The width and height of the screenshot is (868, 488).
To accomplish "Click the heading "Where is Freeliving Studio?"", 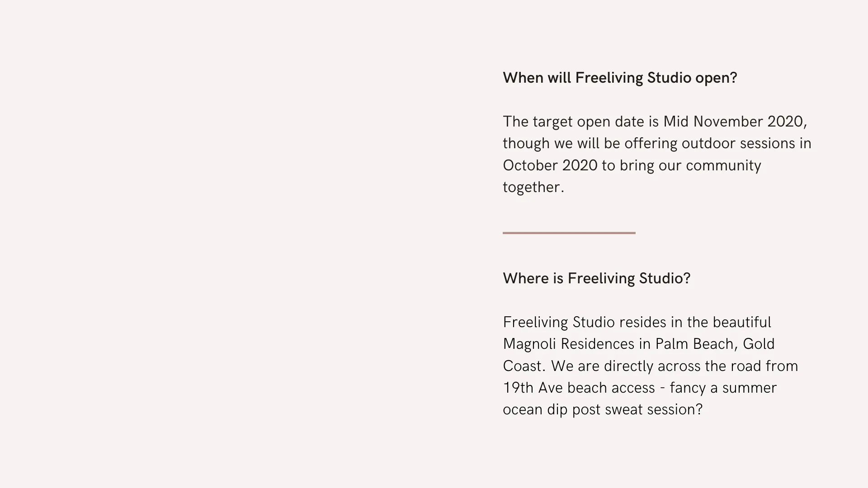I will point(597,279).
